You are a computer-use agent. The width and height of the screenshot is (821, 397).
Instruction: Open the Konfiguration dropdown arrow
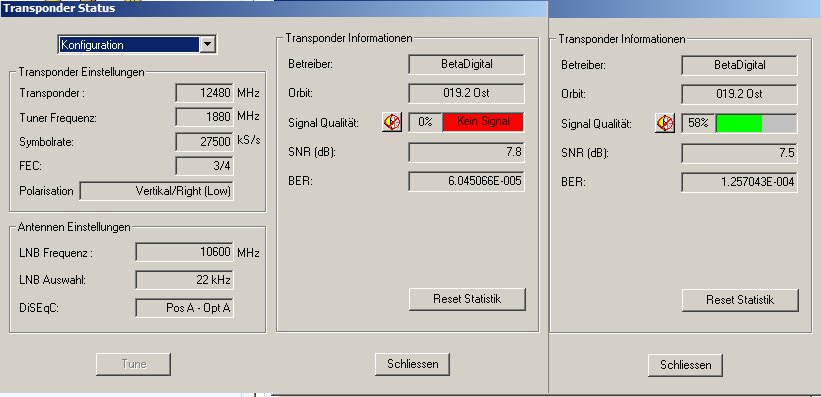[207, 45]
